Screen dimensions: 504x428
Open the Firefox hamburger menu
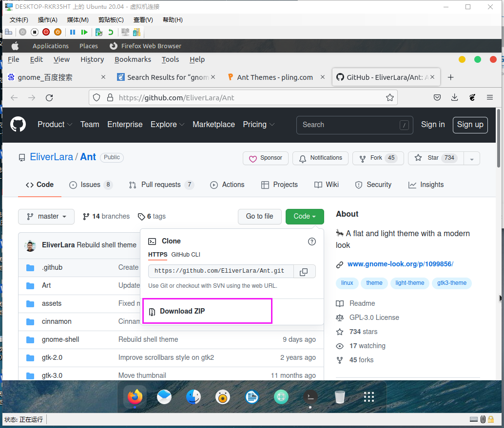(x=489, y=97)
